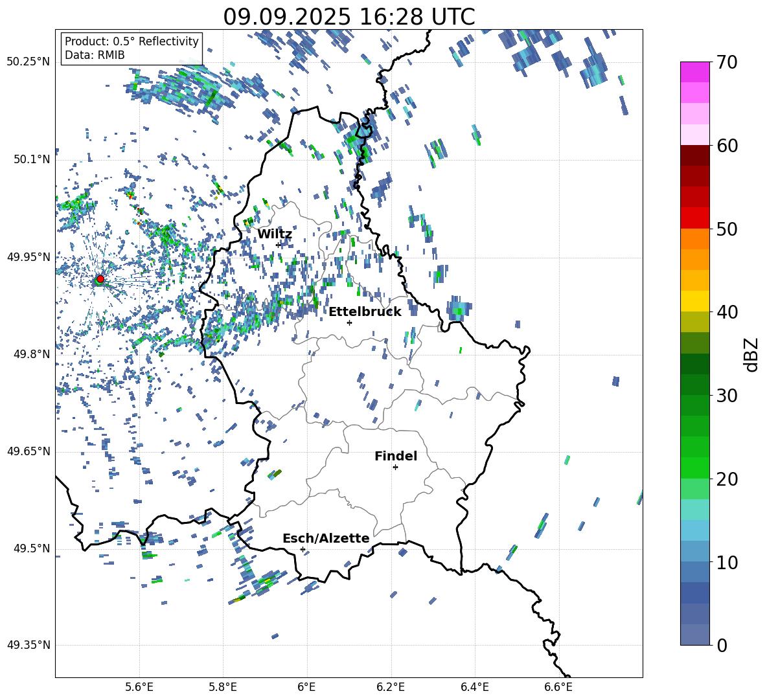Click the 30 tick on colorbar
The height and width of the screenshot is (700, 767).
coord(727,396)
